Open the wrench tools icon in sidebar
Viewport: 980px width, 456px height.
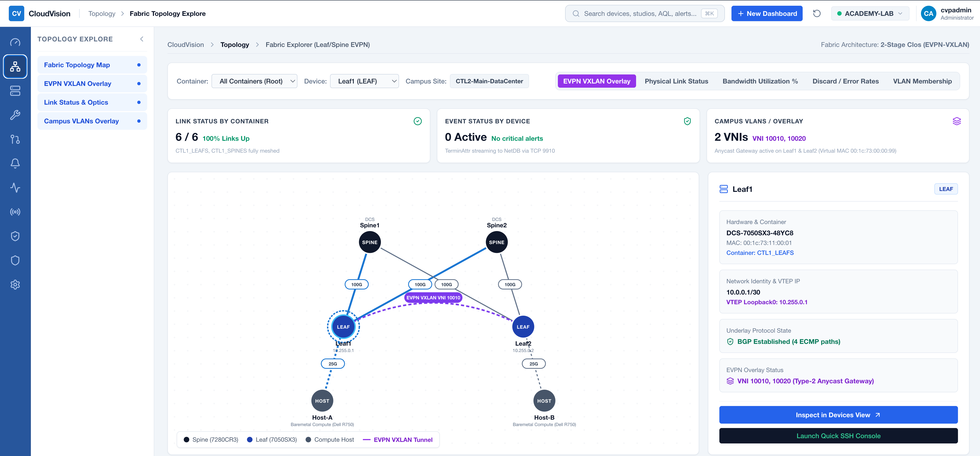[15, 115]
